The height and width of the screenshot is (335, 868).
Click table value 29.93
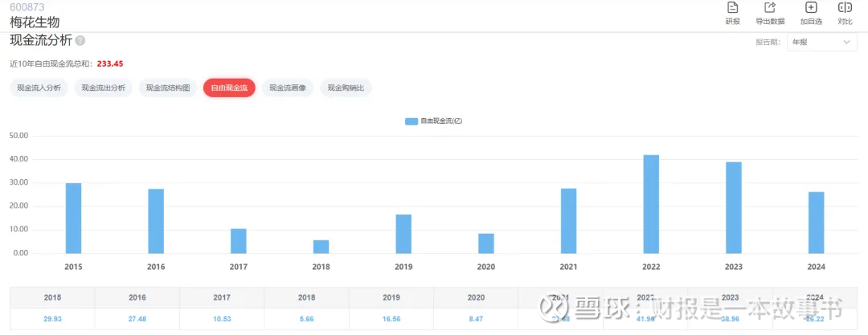tap(52, 319)
